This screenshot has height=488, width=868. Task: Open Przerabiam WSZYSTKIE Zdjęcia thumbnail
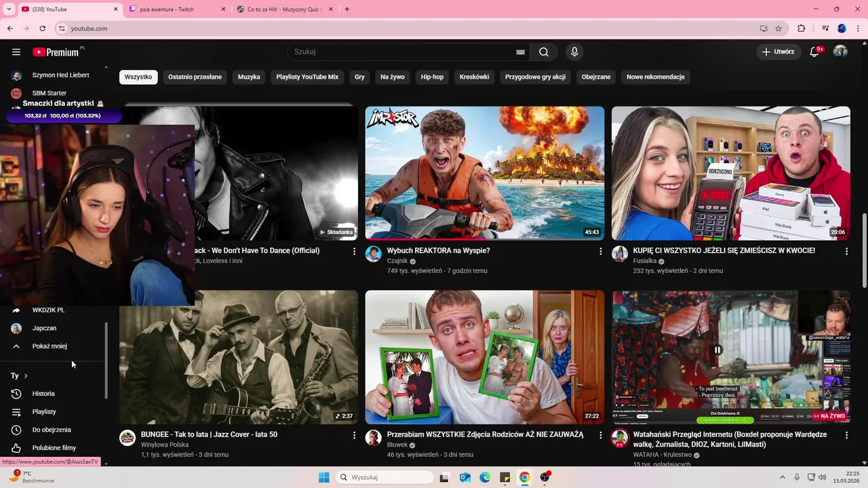point(485,357)
